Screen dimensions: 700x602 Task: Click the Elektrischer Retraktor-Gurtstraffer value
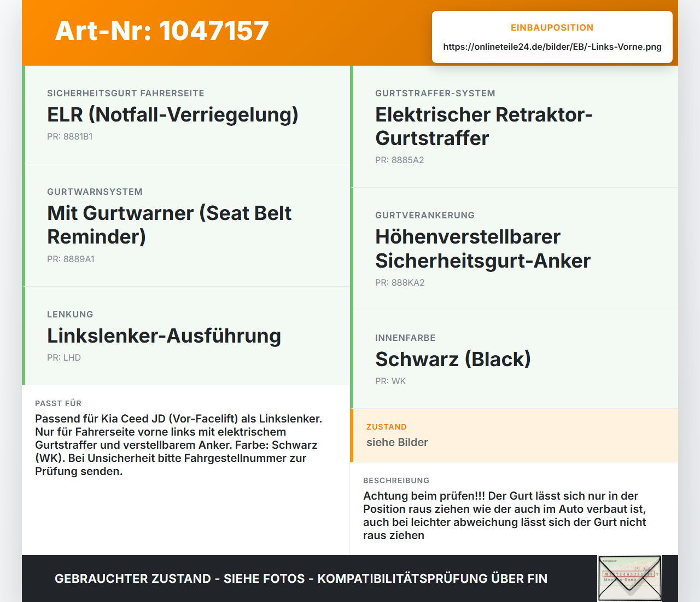coord(484,126)
